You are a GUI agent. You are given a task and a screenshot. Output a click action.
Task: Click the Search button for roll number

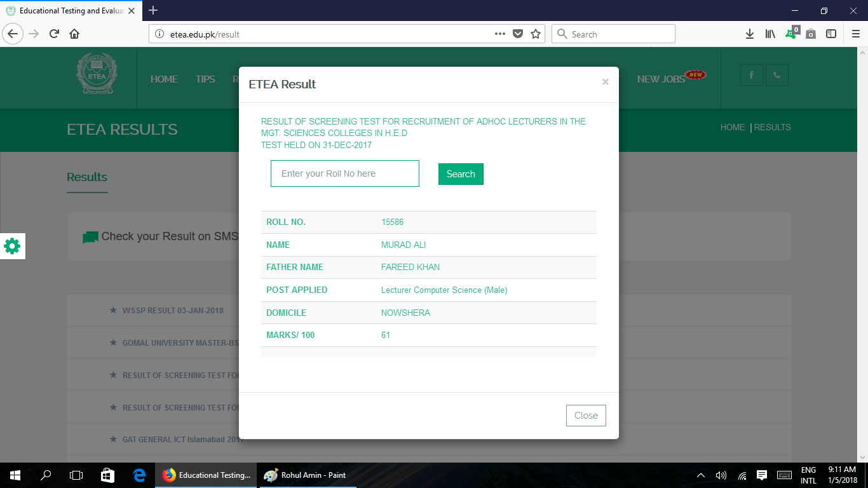tap(461, 174)
